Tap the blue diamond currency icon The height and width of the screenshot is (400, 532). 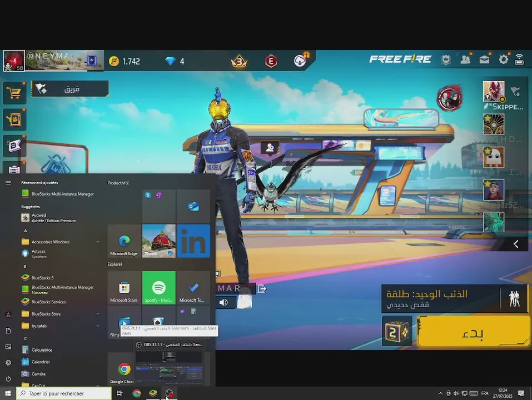coord(170,61)
